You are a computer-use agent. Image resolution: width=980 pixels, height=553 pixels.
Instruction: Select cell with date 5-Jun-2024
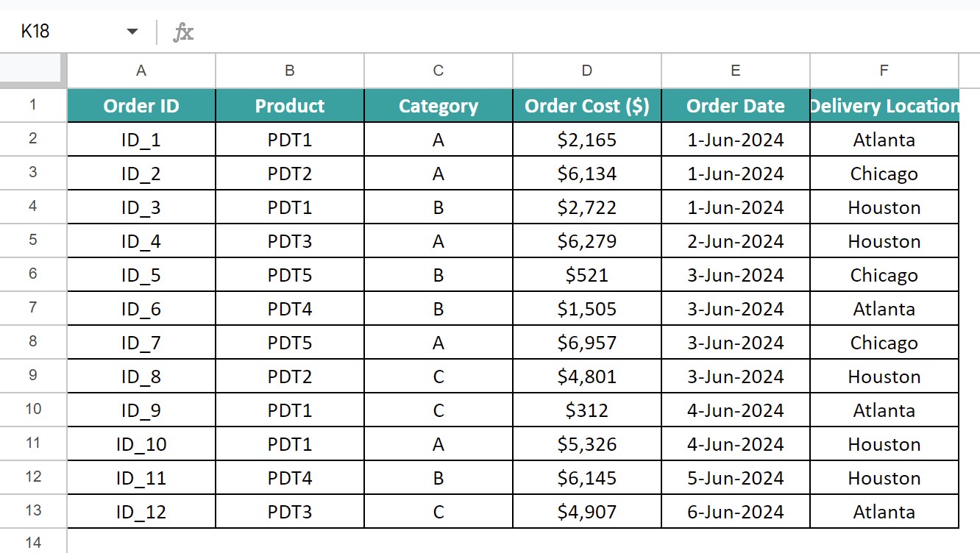click(735, 478)
